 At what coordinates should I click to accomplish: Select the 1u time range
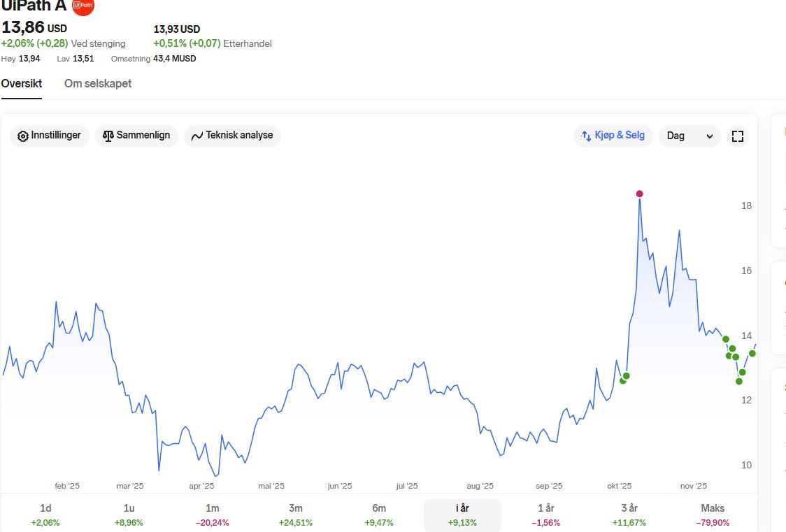(129, 515)
